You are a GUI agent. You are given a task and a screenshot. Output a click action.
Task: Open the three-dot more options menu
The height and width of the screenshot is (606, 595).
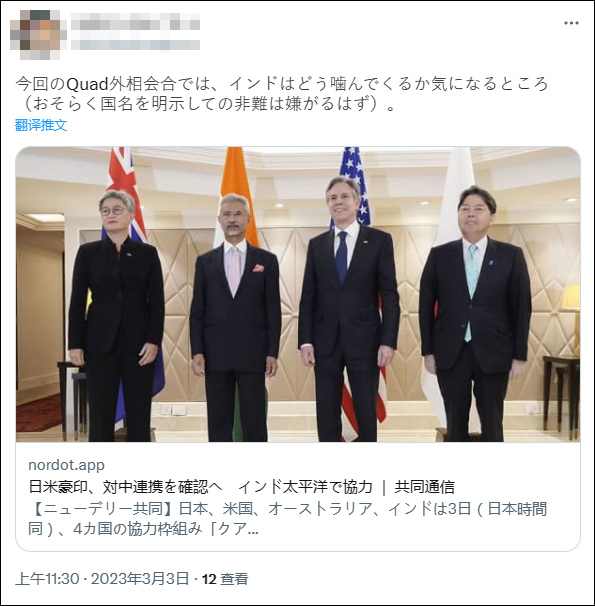[571, 23]
